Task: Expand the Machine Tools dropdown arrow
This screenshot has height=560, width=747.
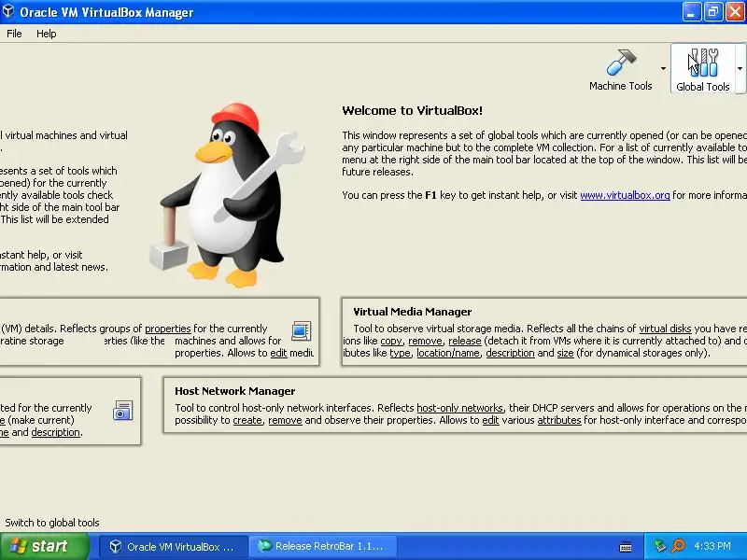Action: 663,68
